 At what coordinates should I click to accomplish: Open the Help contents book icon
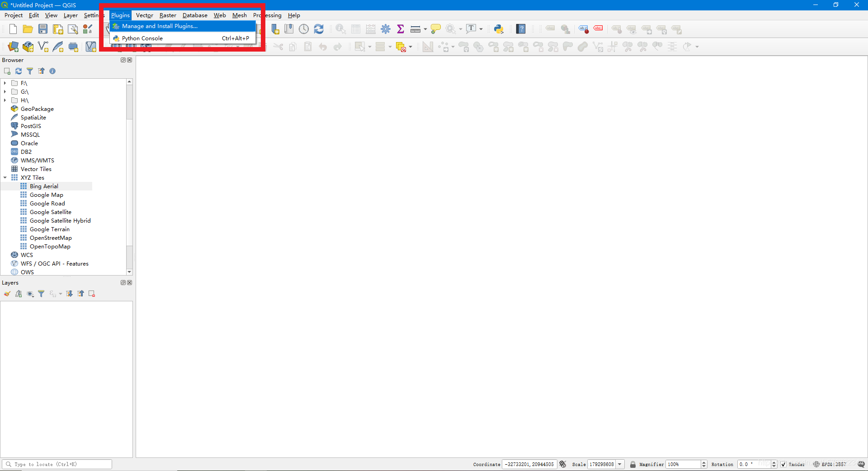coord(521,29)
